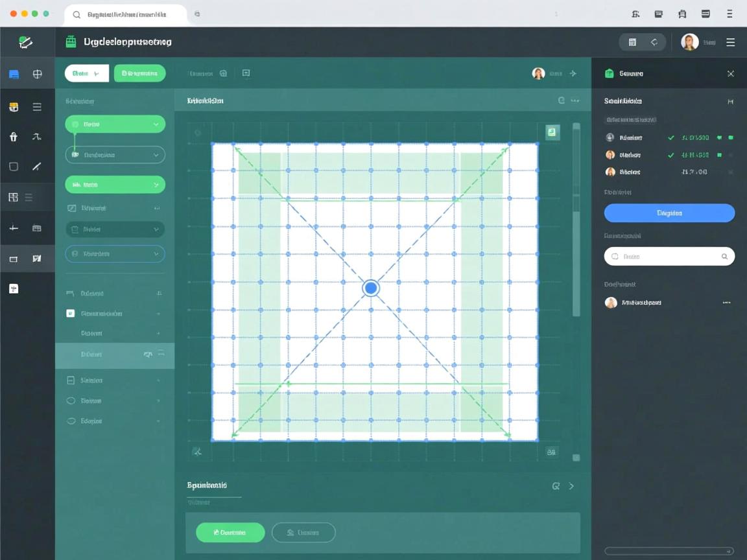This screenshot has width=747, height=560.
Task: Select the highlighted row in the left list
Action: pyautogui.click(x=114, y=355)
